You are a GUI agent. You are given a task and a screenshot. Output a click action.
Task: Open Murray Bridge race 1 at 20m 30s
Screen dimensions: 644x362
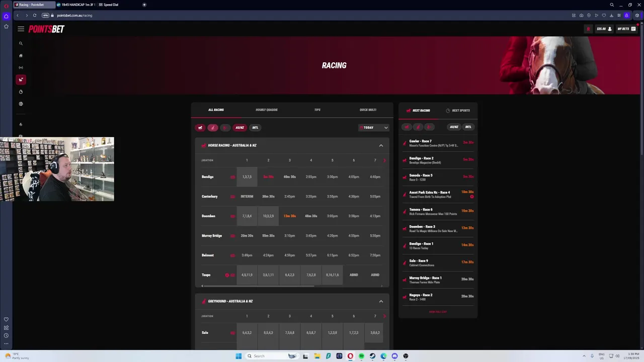click(247, 236)
